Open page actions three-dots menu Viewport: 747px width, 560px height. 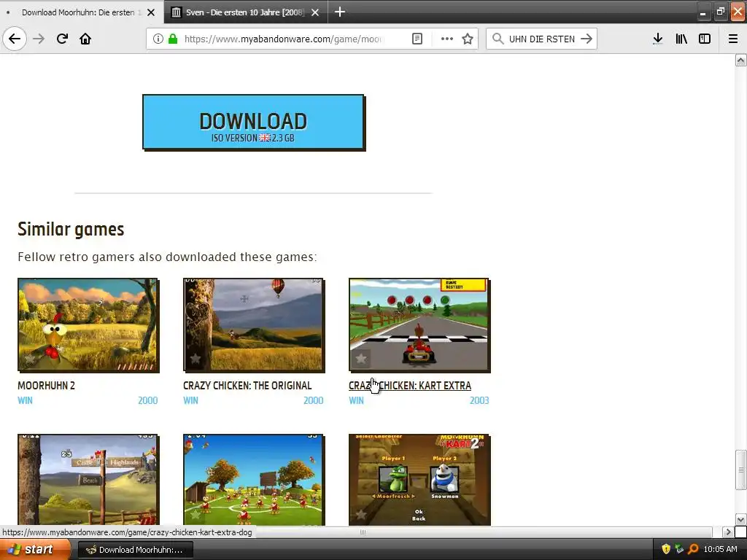tap(447, 39)
